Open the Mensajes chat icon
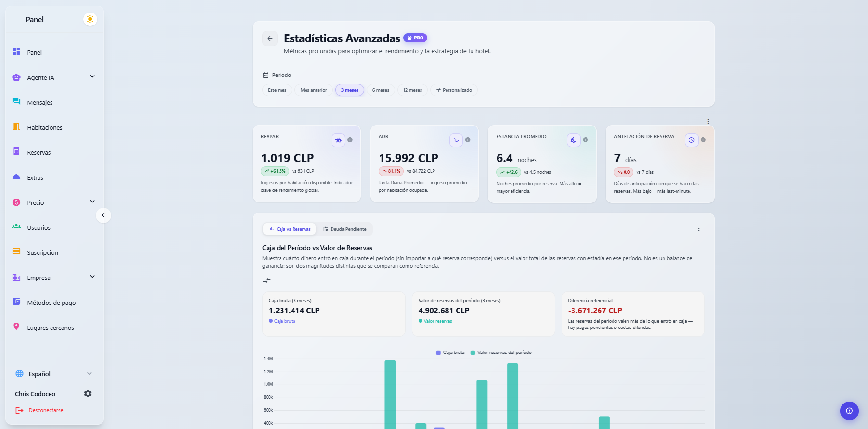The height and width of the screenshot is (429, 868). tap(16, 101)
